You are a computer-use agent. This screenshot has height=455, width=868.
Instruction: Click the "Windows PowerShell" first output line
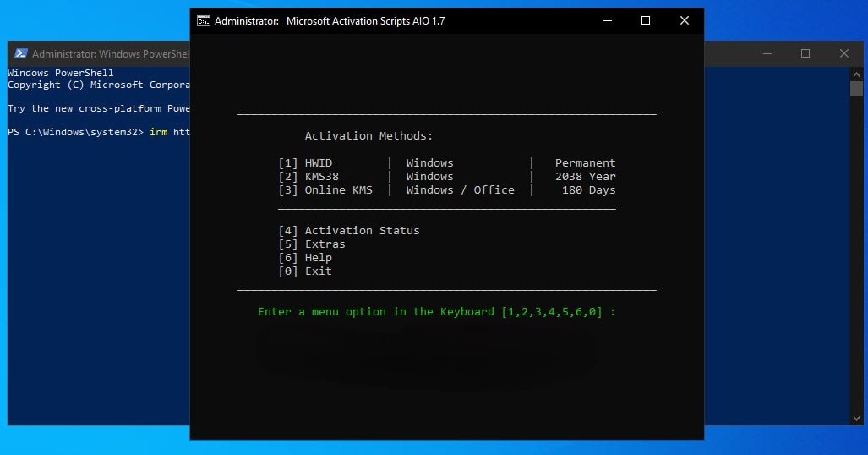pos(60,73)
